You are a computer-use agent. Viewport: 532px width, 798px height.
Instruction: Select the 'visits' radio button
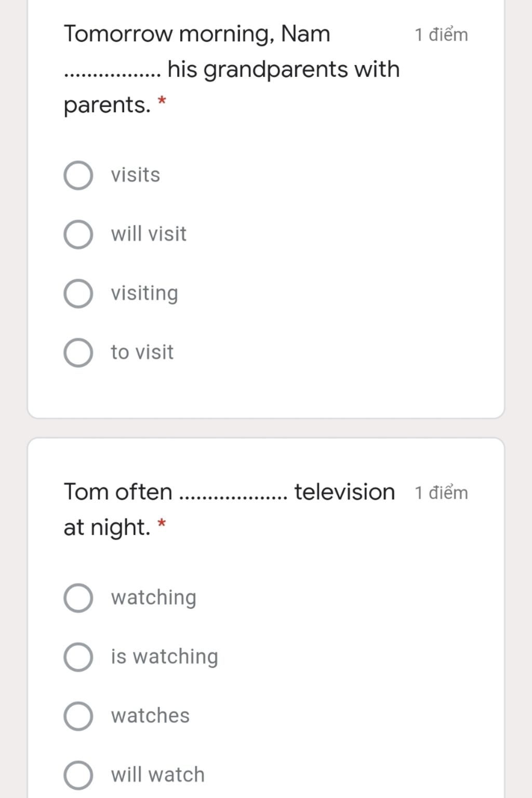click(78, 176)
